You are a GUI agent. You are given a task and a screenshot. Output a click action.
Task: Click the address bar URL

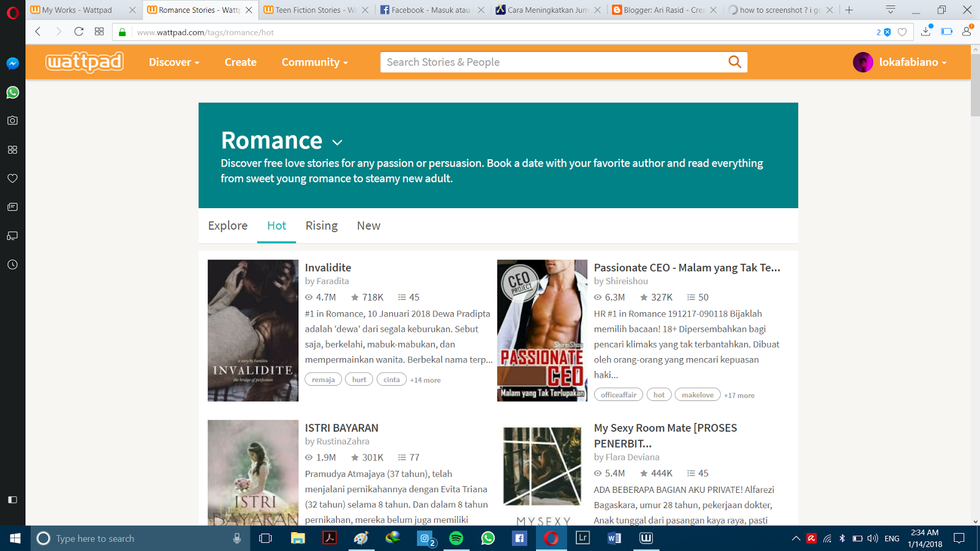coord(205,32)
